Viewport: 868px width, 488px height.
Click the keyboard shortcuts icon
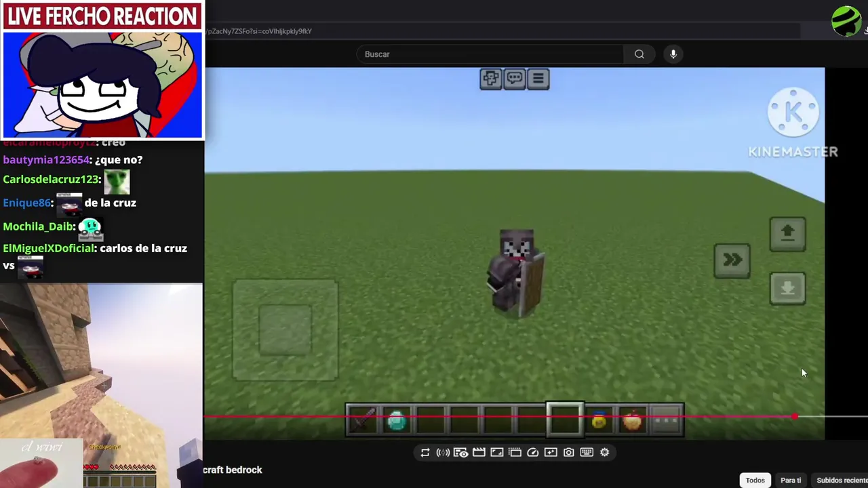click(x=587, y=453)
